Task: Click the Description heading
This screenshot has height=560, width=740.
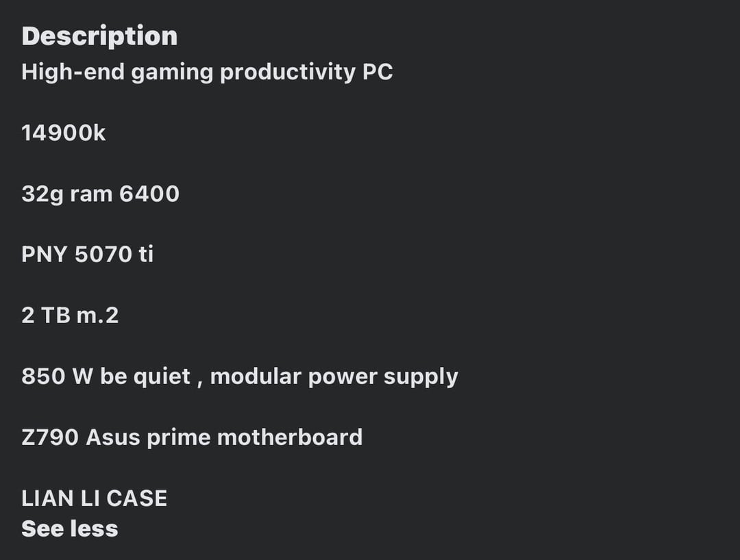Action: 99,36
